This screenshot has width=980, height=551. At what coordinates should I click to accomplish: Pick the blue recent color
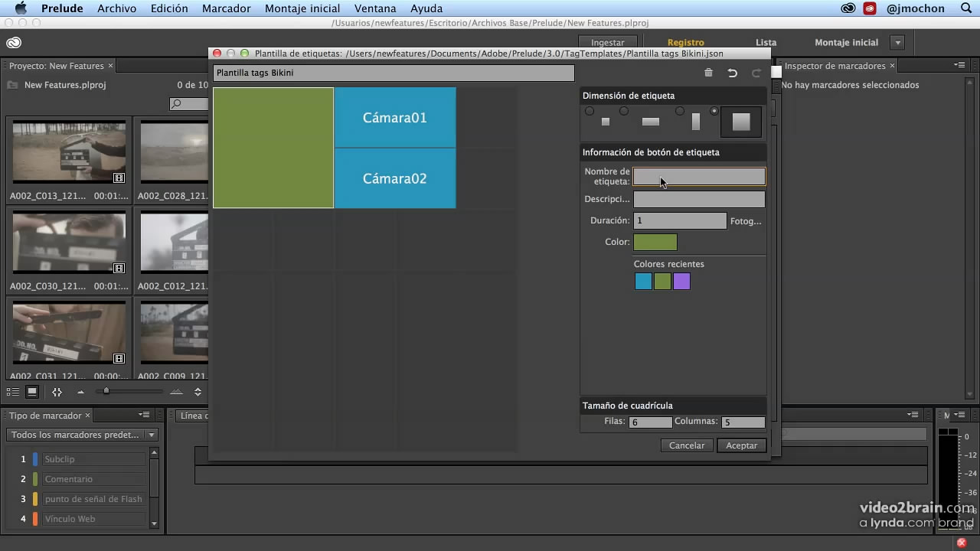(x=643, y=282)
